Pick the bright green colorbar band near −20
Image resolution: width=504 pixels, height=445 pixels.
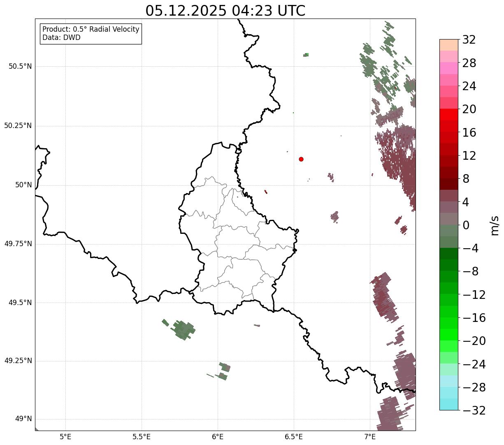click(x=448, y=335)
